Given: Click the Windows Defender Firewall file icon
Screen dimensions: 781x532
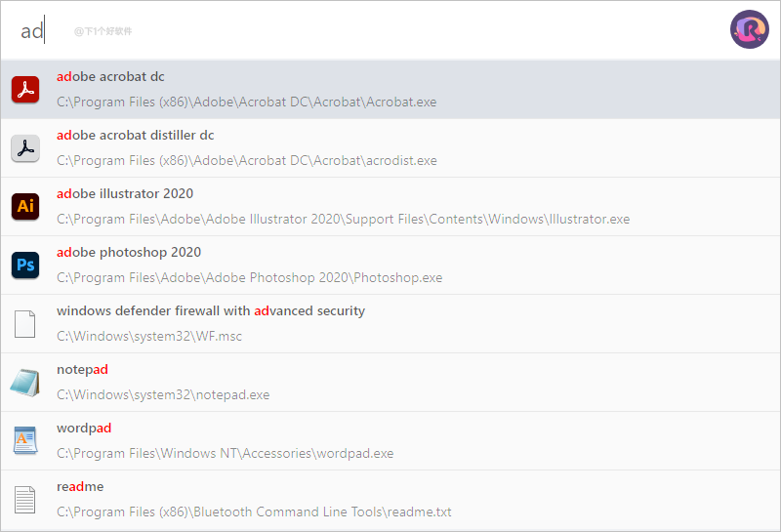Looking at the screenshot, I should pos(25,324).
